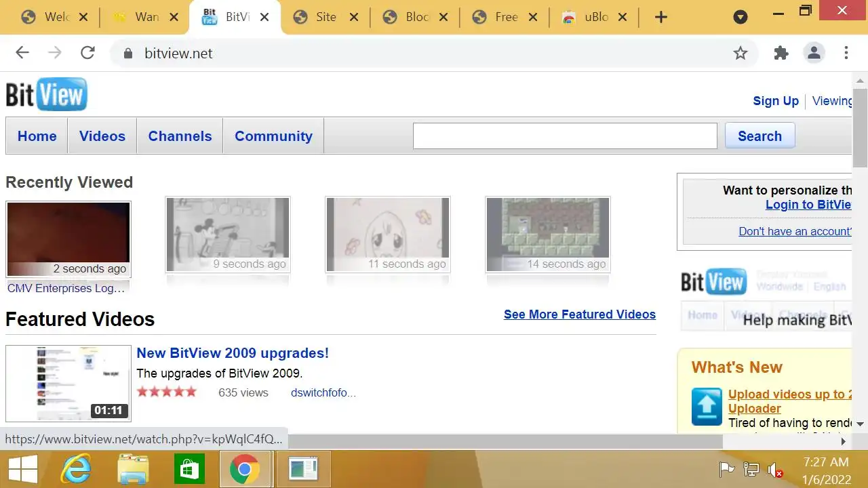Click into the BitView search field

[565, 136]
